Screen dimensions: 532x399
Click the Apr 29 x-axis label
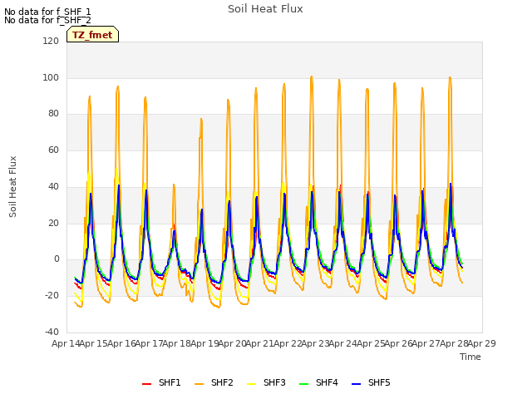(482, 343)
